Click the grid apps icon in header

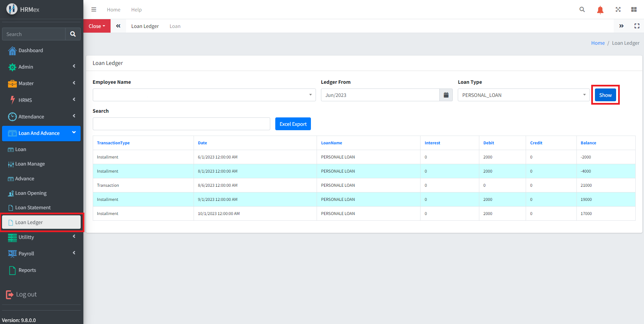coord(634,10)
